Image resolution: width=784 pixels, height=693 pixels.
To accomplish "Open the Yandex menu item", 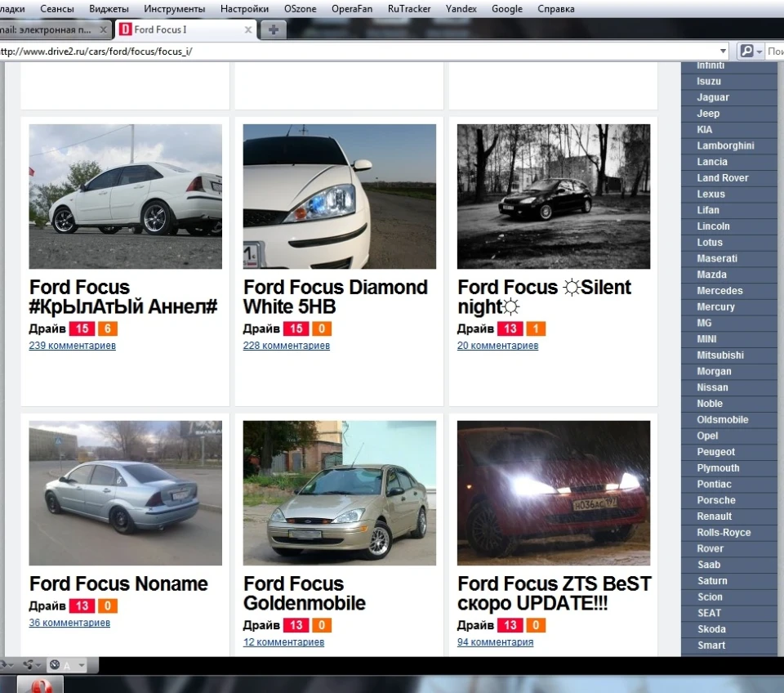I will click(461, 9).
